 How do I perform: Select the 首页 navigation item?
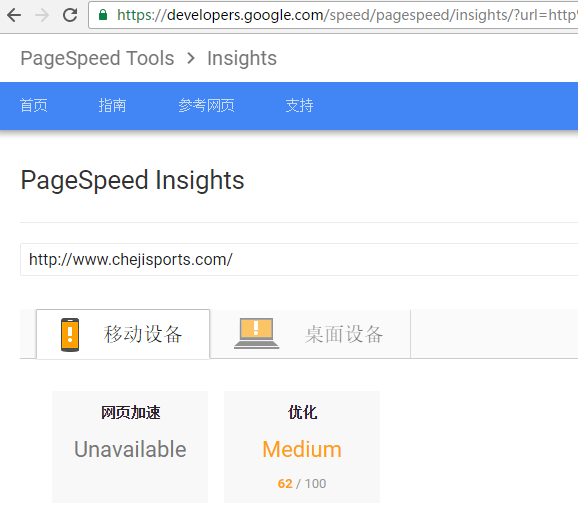point(34,105)
